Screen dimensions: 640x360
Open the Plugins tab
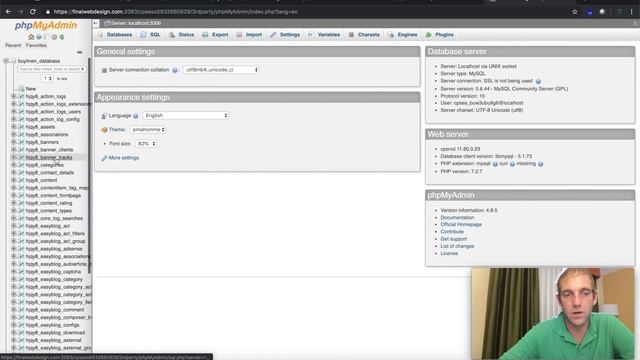click(440, 35)
